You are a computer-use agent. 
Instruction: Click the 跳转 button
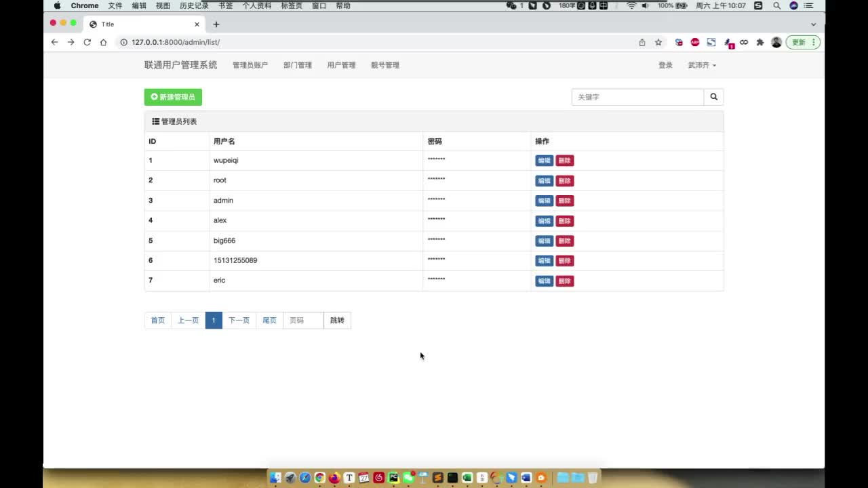pos(337,321)
